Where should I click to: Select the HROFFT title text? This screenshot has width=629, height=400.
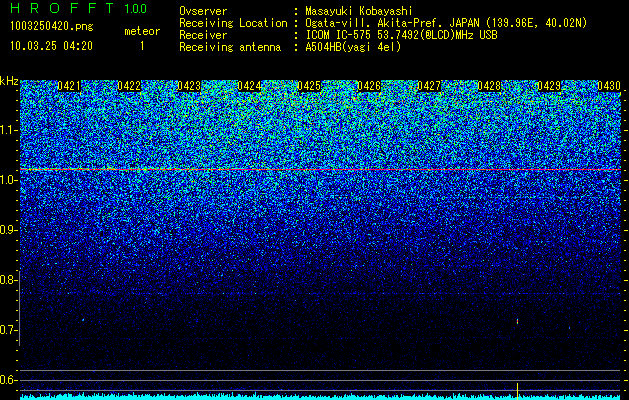point(62,8)
